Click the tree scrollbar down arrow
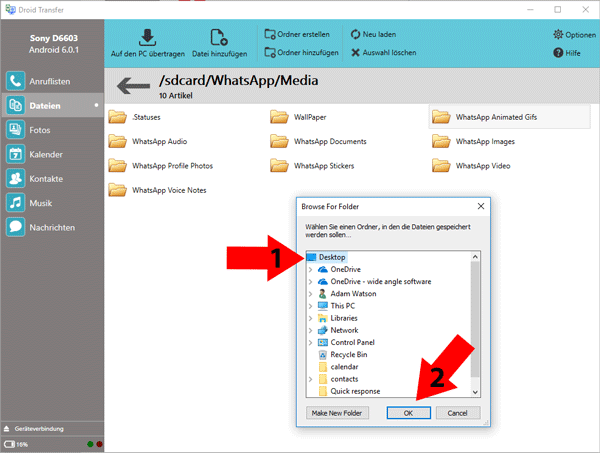Screen dimensions: 600x453 pyautogui.click(x=475, y=392)
